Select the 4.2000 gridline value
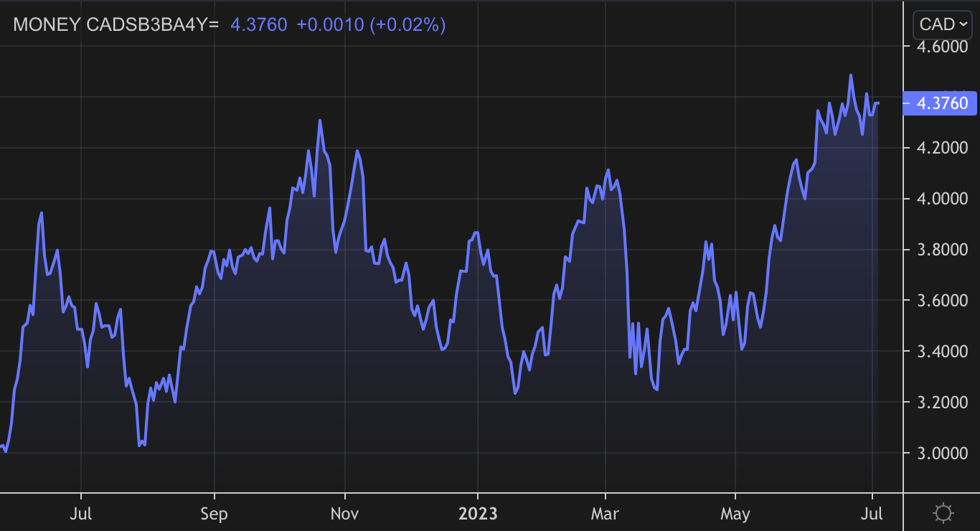The image size is (980, 531). point(943,149)
